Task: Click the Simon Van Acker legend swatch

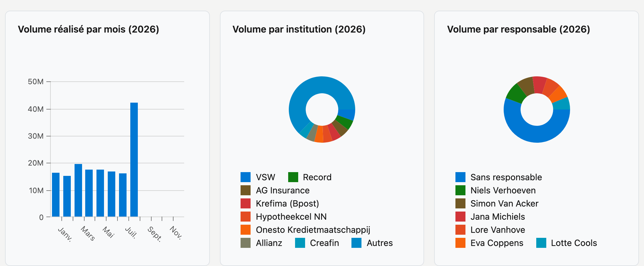Action: 460,203
